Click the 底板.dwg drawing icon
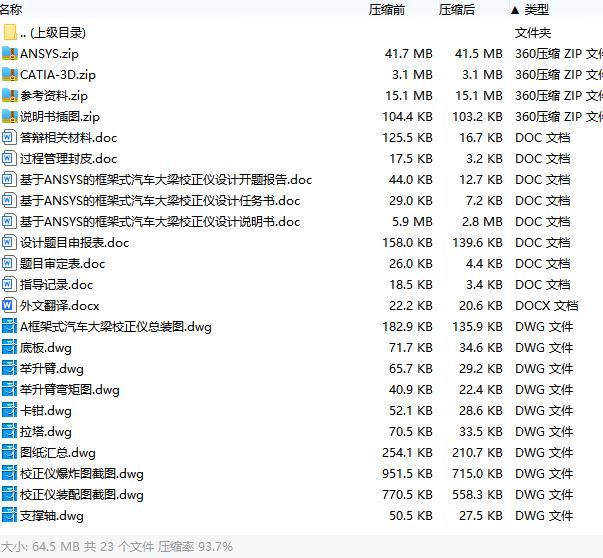This screenshot has width=603, height=558. 9,348
